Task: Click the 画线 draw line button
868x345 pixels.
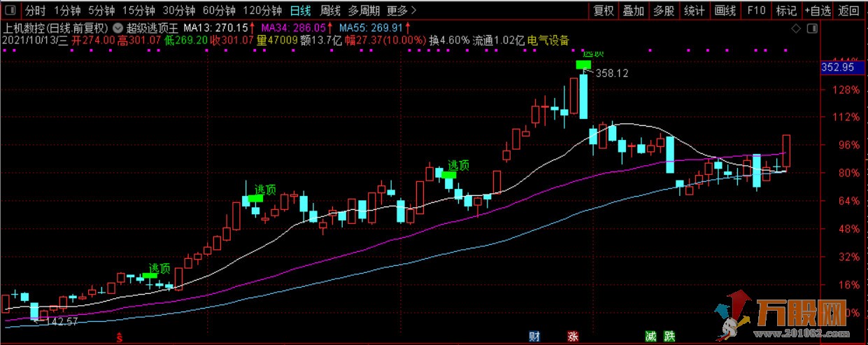Action: [725, 10]
